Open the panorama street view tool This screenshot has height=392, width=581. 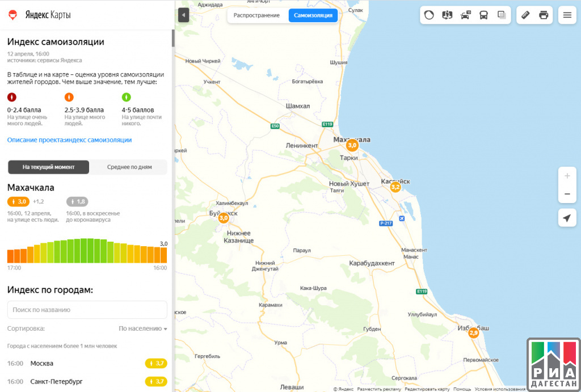(447, 15)
